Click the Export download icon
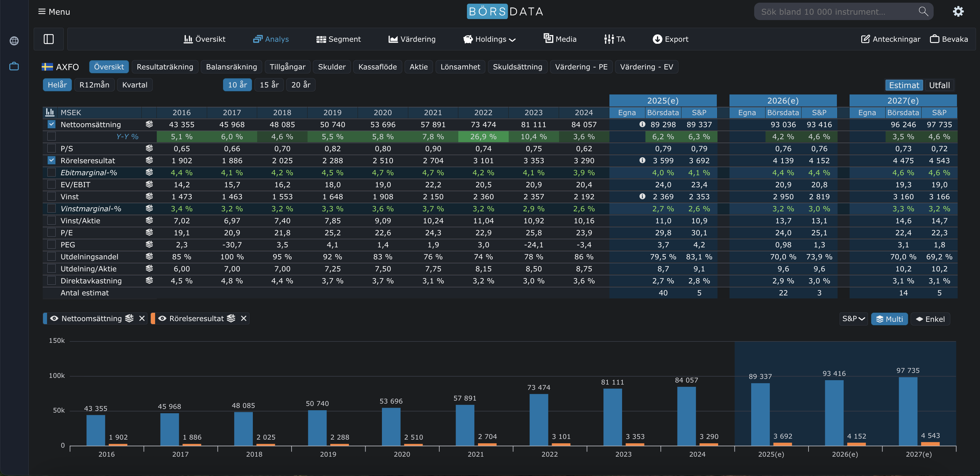Screen dimensions: 980x476 point(657,39)
